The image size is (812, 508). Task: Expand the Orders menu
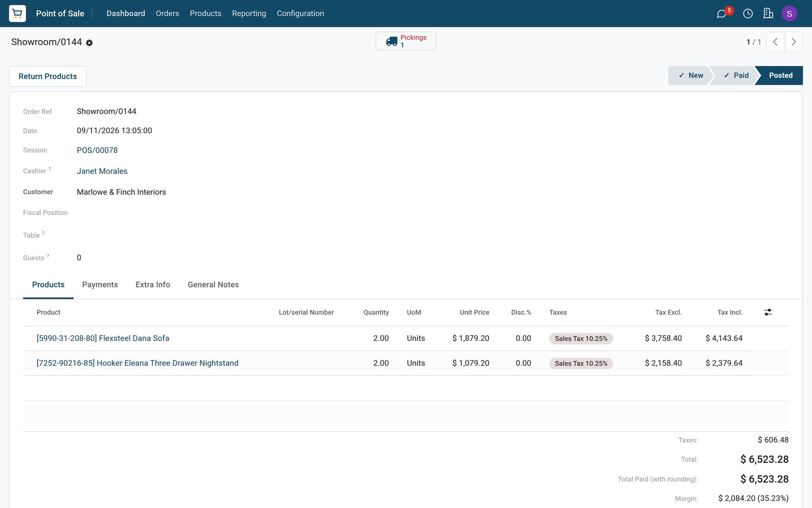(167, 13)
